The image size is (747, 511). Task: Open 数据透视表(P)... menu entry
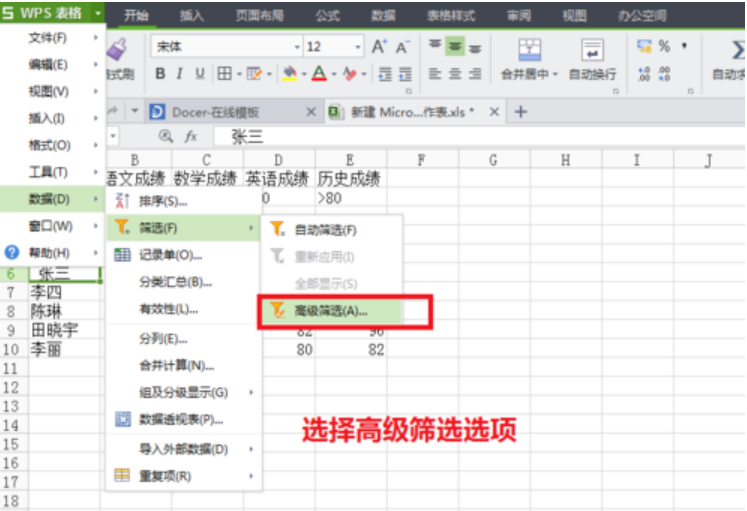pos(180,420)
